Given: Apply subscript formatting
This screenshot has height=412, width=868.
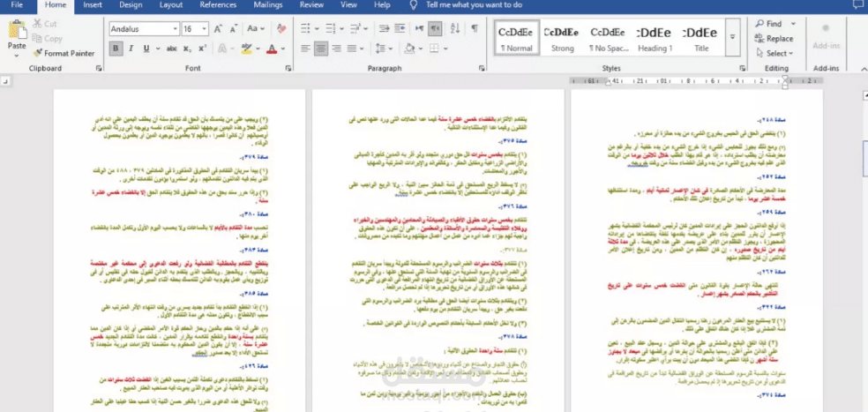Looking at the screenshot, I should 186,49.
